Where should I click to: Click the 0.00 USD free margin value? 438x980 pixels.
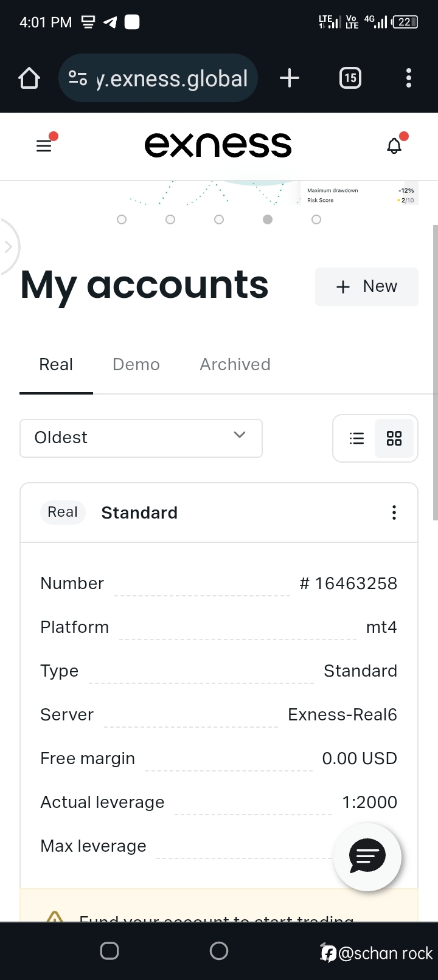point(360,759)
